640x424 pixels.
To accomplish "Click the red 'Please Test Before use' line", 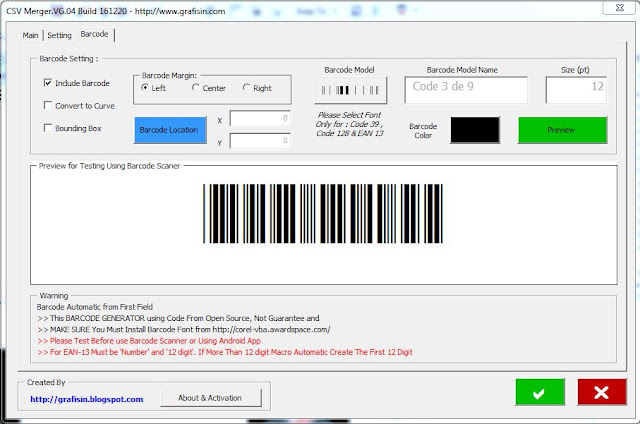I will point(149,341).
